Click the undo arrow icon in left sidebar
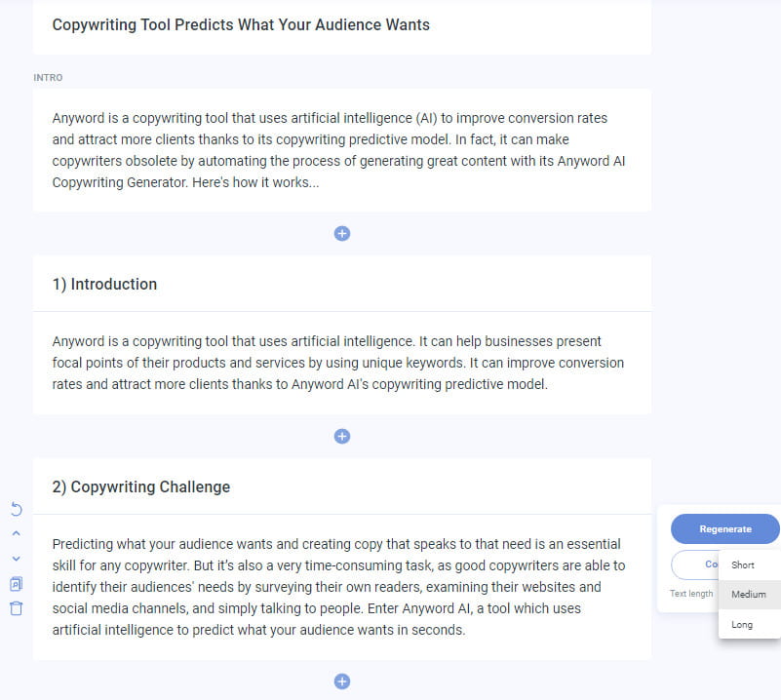 (16, 509)
